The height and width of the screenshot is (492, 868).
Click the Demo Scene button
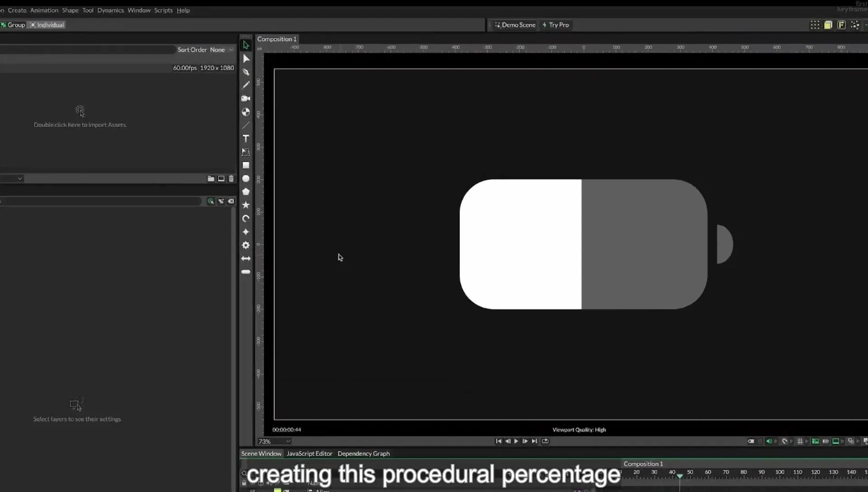coord(514,25)
